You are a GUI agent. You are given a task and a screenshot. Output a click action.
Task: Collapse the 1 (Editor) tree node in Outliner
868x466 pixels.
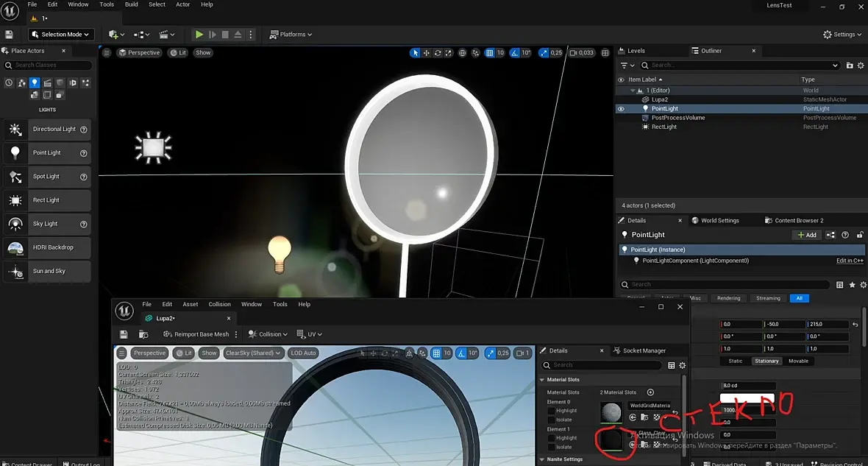(633, 91)
